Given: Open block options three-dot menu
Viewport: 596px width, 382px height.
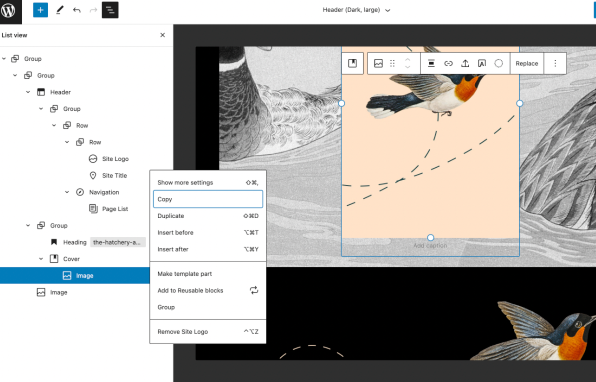Looking at the screenshot, I should (x=555, y=63).
